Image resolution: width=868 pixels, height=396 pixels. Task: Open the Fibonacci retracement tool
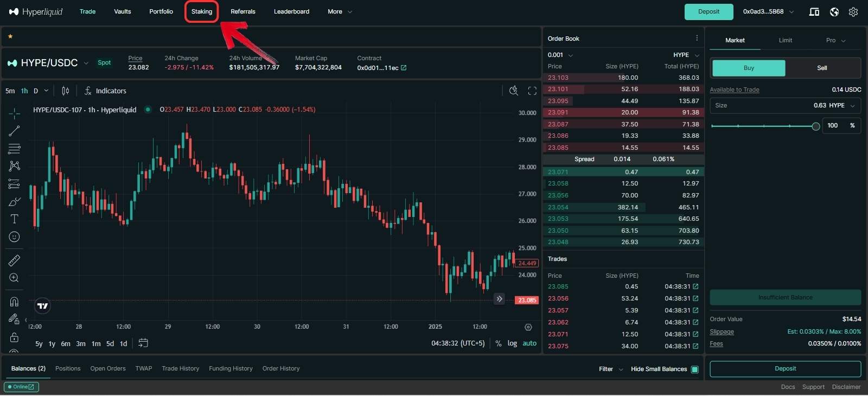[x=15, y=148]
